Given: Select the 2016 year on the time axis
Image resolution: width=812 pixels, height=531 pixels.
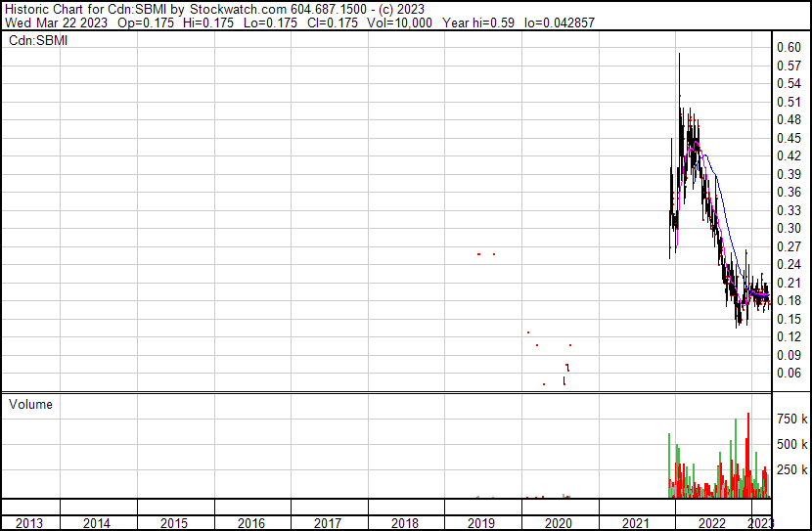Looking at the screenshot, I should 250,523.
